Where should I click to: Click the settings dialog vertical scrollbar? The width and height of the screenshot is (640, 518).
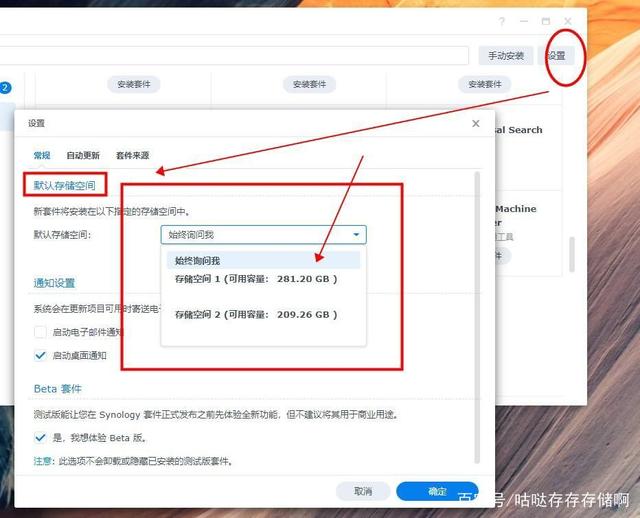pyautogui.click(x=477, y=318)
